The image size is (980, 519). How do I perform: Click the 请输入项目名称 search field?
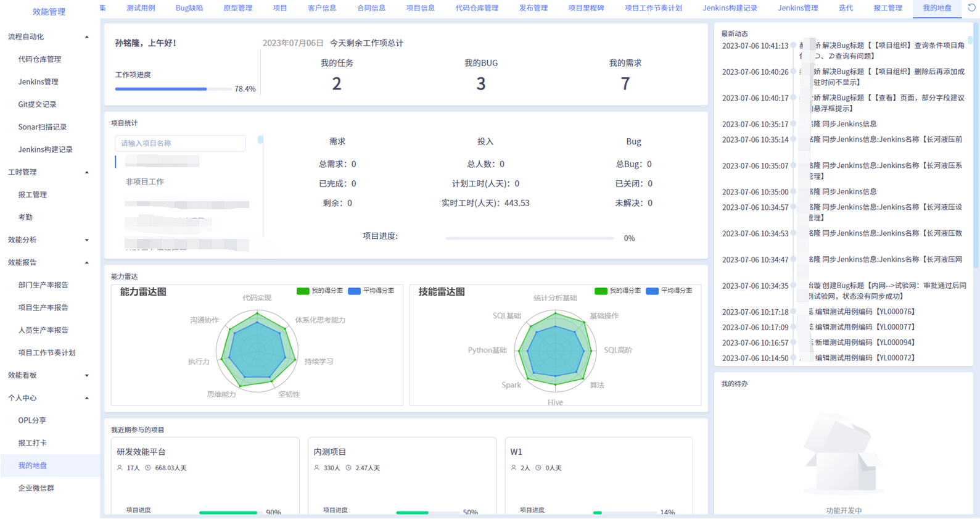click(180, 143)
